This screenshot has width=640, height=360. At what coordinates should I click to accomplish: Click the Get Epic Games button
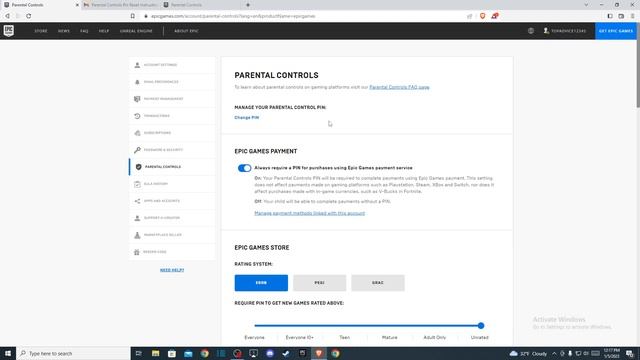coord(616,31)
